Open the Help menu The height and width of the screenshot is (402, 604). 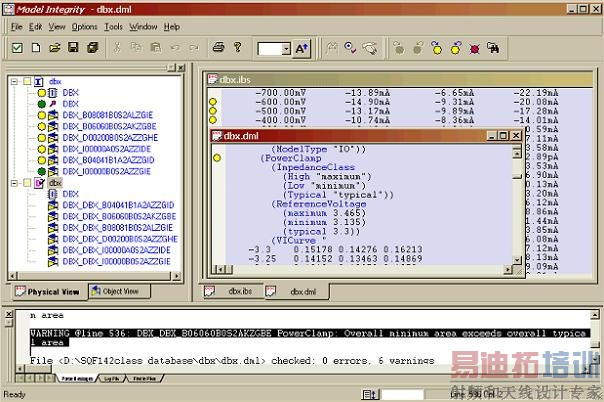point(172,27)
